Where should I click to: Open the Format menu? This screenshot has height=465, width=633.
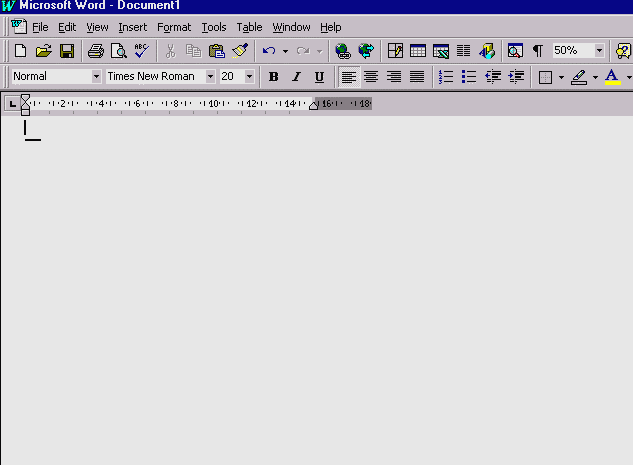click(x=173, y=27)
